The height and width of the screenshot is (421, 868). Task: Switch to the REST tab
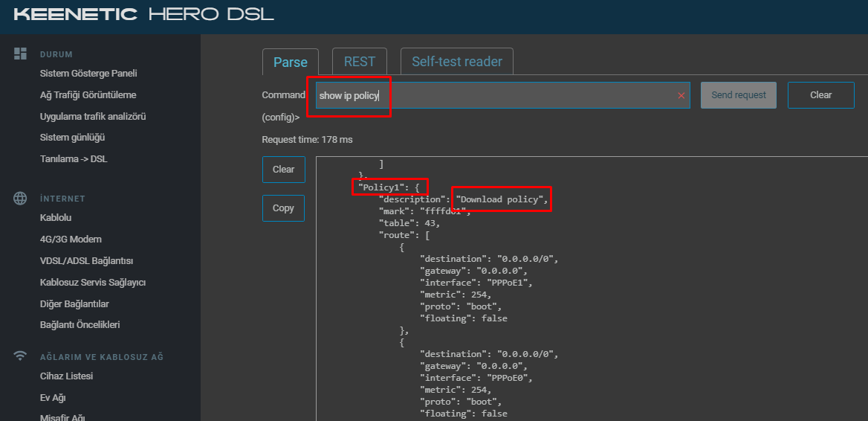(x=359, y=62)
